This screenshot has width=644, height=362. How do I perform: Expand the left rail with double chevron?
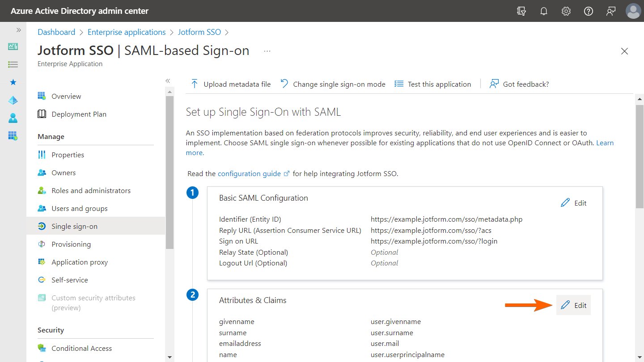coord(19,30)
